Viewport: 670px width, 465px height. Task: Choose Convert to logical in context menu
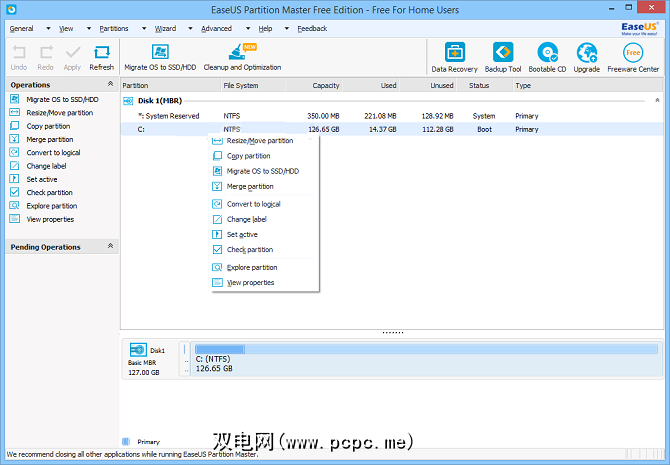264,204
